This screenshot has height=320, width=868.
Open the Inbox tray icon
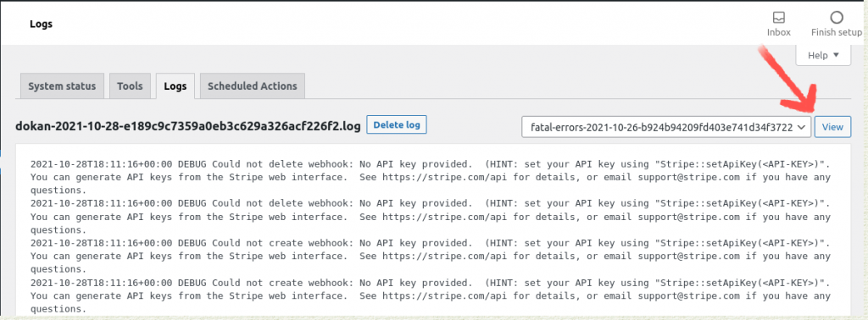coord(778,17)
